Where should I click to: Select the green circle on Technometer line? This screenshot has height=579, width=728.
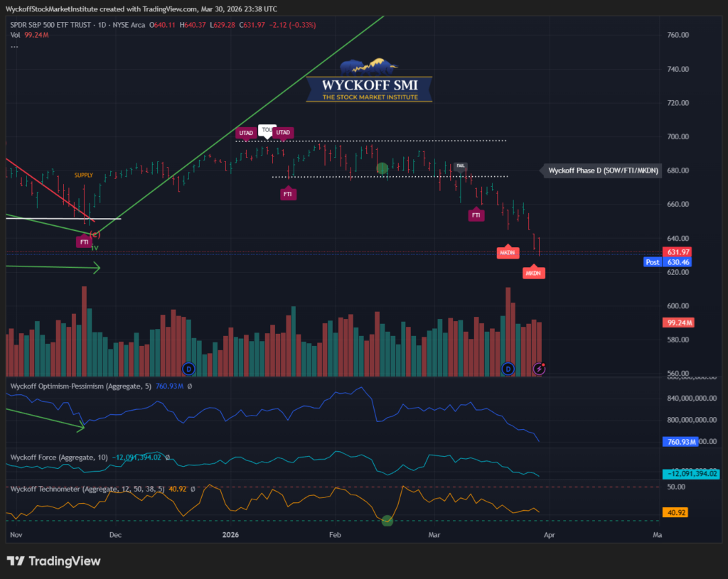point(387,521)
